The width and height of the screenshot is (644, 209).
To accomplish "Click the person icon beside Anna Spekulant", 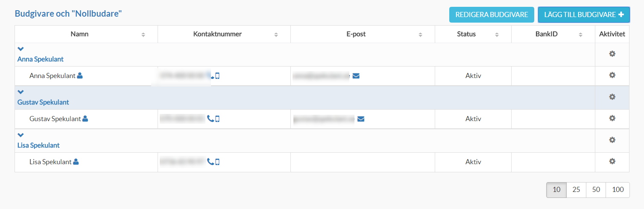I will [x=80, y=76].
